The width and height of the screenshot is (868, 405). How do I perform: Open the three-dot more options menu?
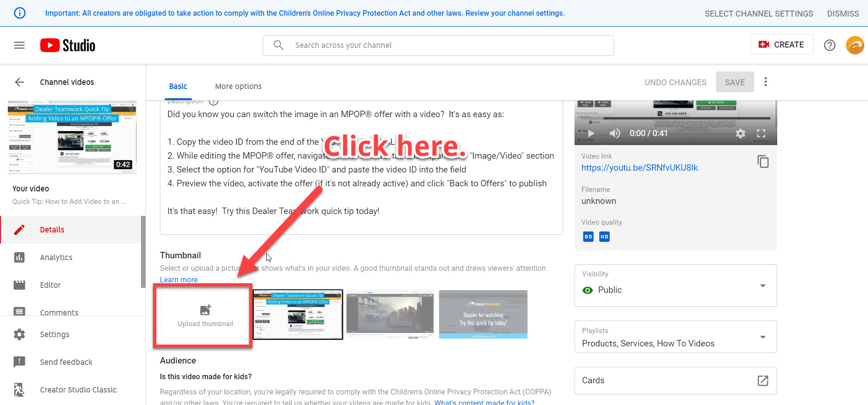(x=766, y=82)
